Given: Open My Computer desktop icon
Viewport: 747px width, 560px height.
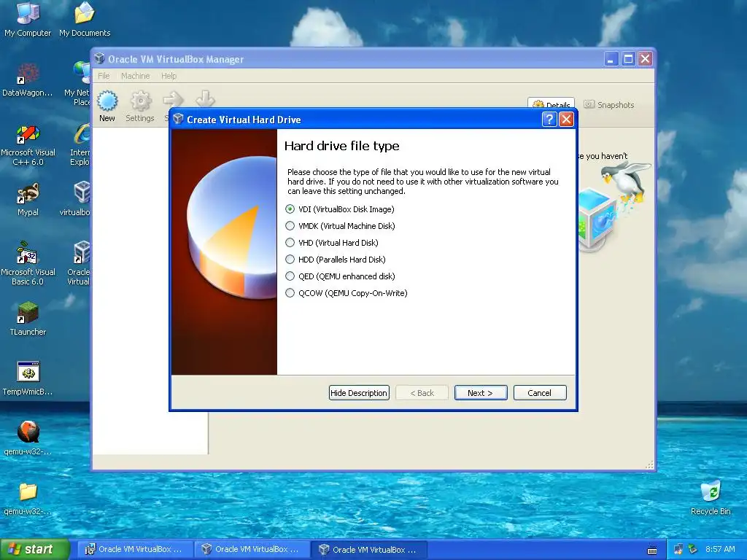Looking at the screenshot, I should [x=28, y=20].
